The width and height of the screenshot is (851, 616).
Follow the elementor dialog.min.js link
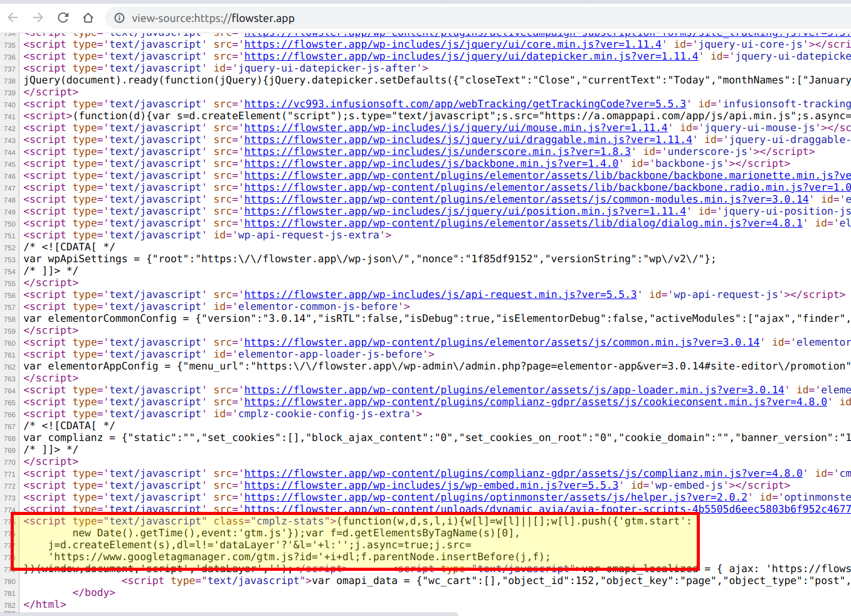(x=524, y=223)
